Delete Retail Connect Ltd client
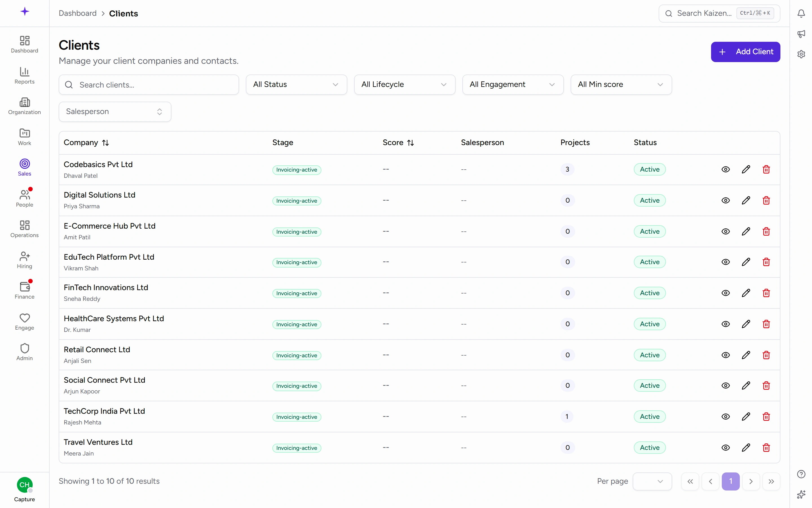The image size is (812, 508). pos(766,355)
